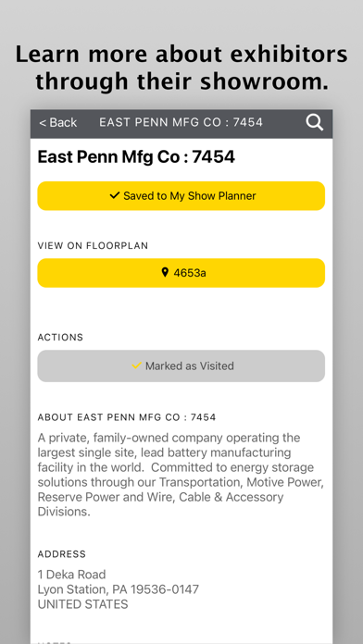Image resolution: width=363 pixels, height=644 pixels.
Task: Select the header title EAST PENN MFG CO : 7454
Action: (x=181, y=122)
